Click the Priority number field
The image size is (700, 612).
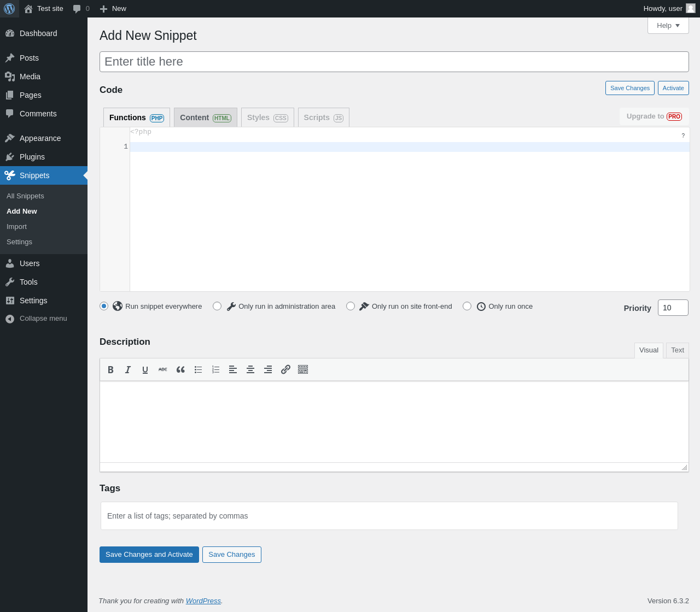pos(673,308)
